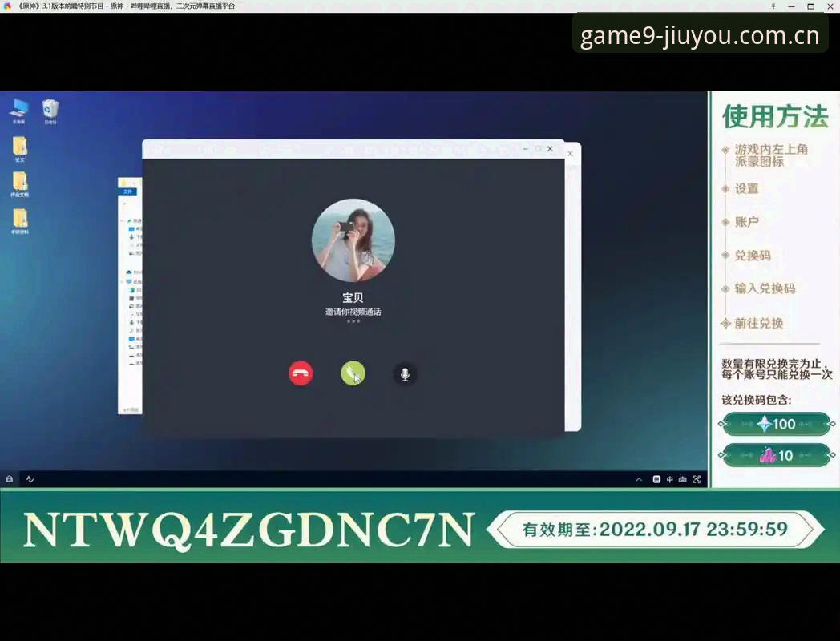This screenshot has width=840, height=641.
Task: Click the 100 primogem reward badge
Action: point(776,424)
